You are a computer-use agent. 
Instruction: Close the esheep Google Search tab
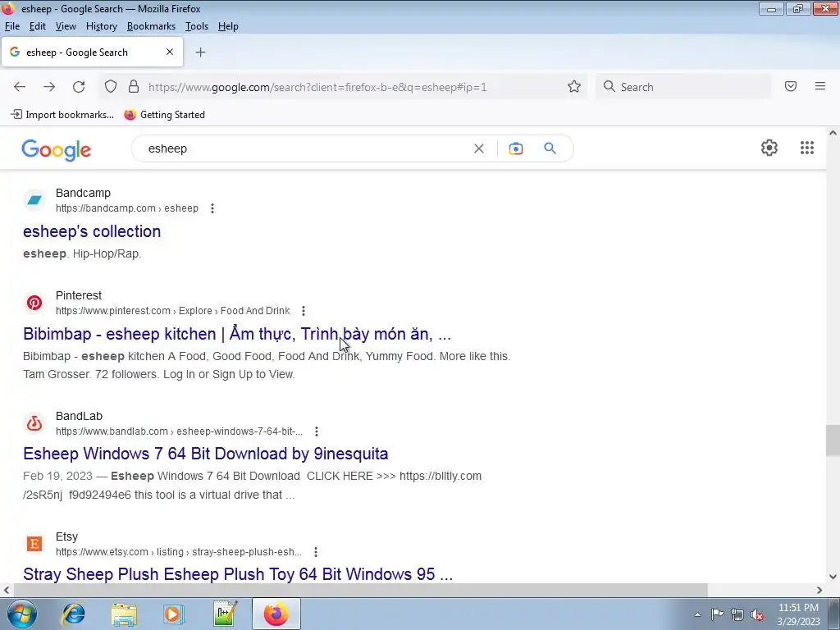(x=170, y=52)
